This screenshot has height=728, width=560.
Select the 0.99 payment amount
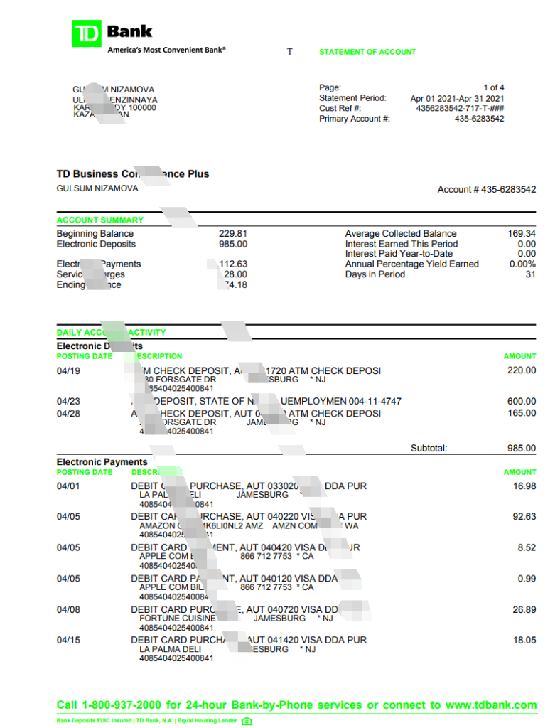pyautogui.click(x=527, y=579)
